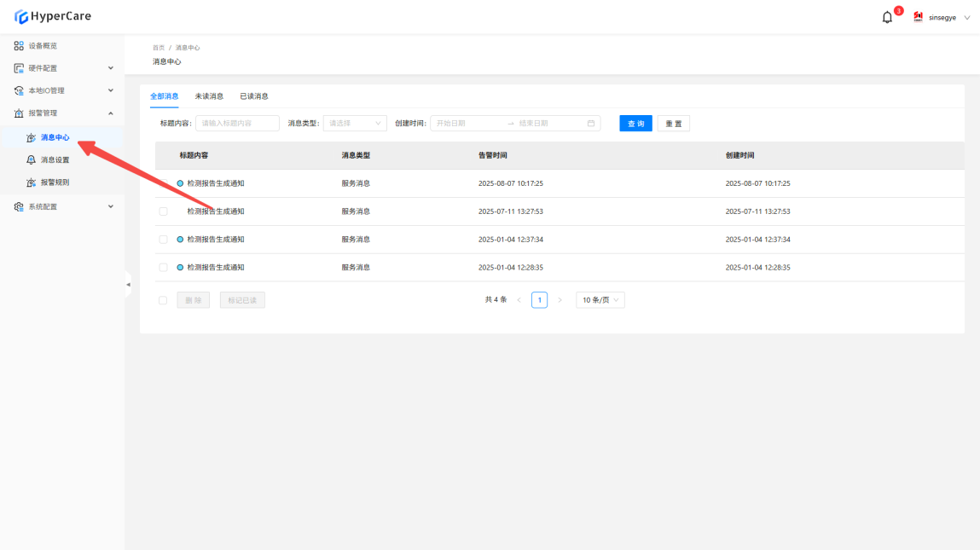The image size is (980, 550).
Task: Open the notification bell with badge
Action: tap(887, 17)
